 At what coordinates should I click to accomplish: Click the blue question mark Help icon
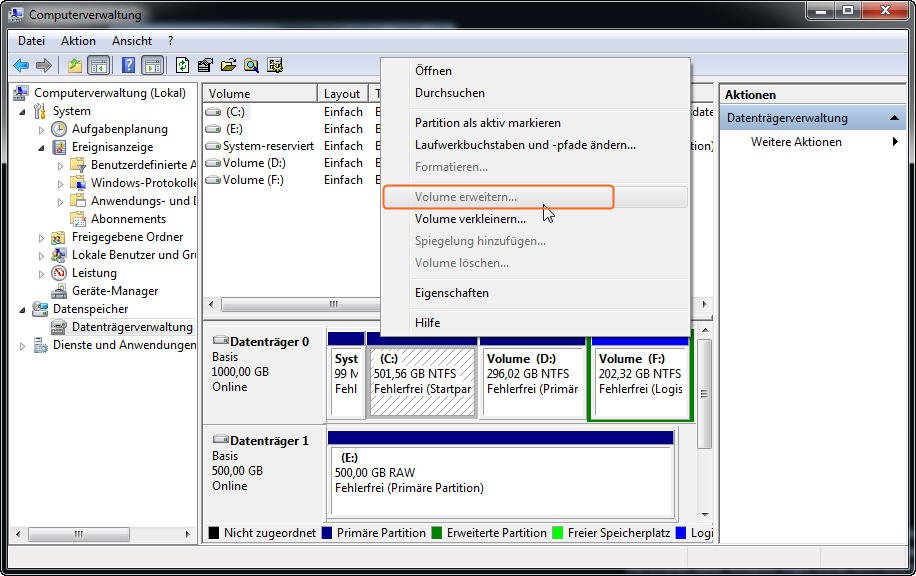pyautogui.click(x=128, y=65)
